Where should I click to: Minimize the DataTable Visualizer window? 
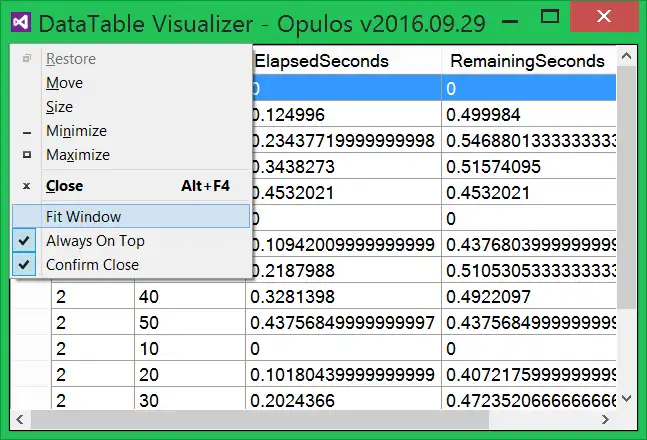pyautogui.click(x=510, y=21)
